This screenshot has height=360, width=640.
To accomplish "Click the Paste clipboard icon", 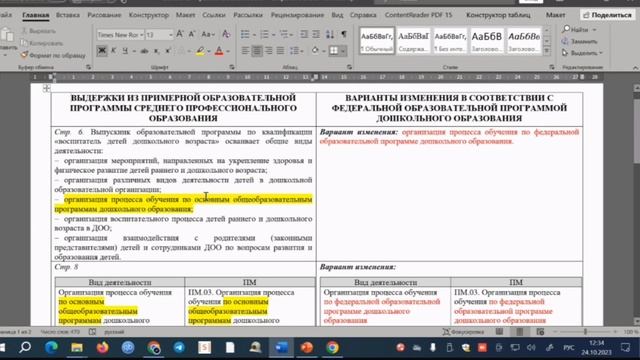I will click(x=7, y=35).
